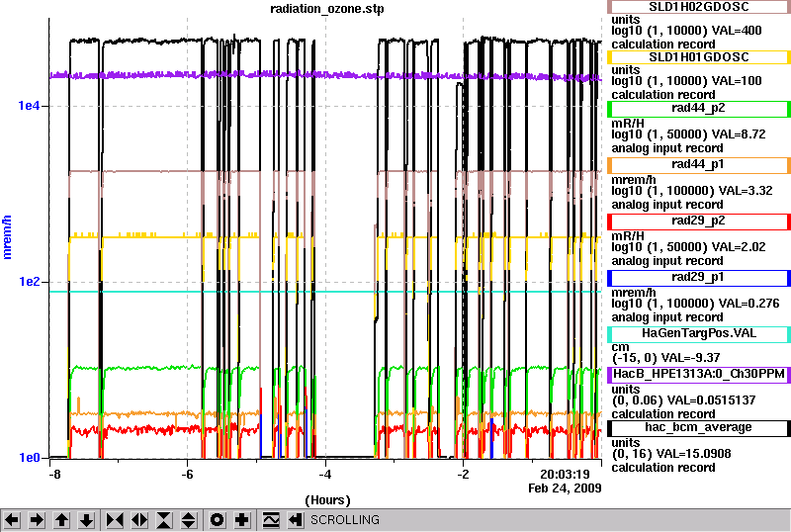Pan the plot up with the up arrow
The image size is (791, 532).
coord(61,519)
